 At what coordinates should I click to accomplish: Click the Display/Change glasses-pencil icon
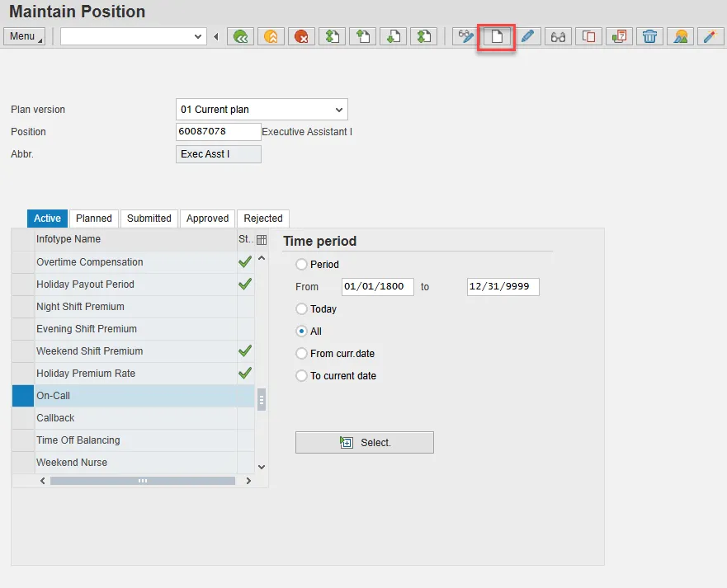465,36
